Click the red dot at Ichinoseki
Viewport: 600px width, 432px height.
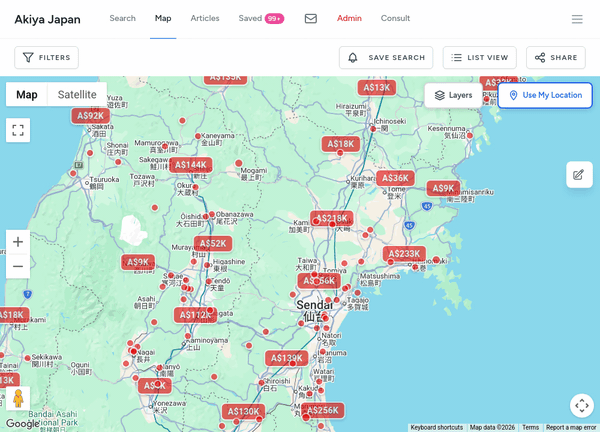tap(373, 129)
